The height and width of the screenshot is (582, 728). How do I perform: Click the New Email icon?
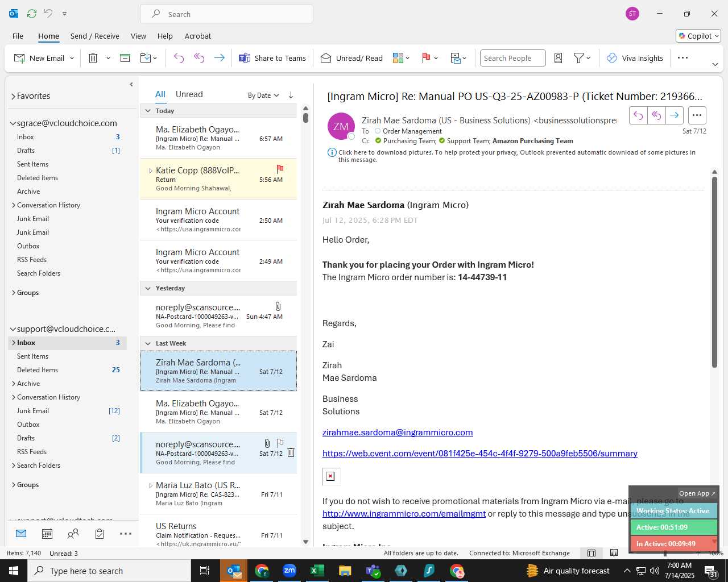(x=19, y=58)
